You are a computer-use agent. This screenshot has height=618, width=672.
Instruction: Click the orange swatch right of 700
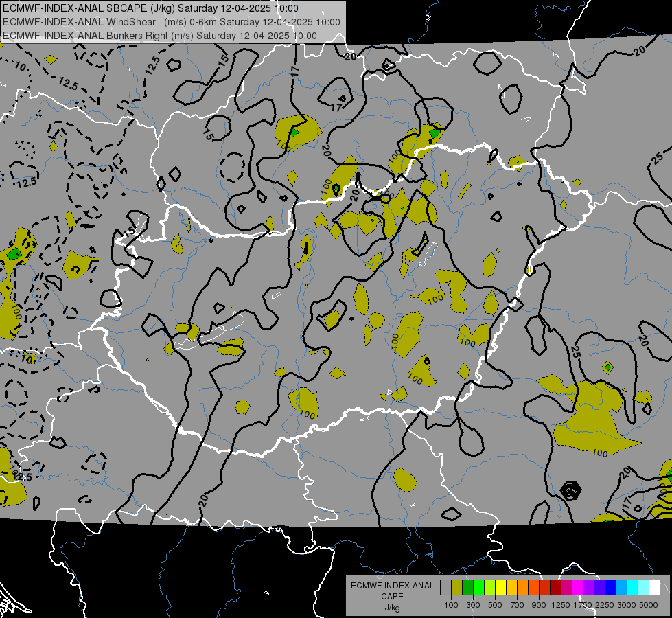pos(522,588)
